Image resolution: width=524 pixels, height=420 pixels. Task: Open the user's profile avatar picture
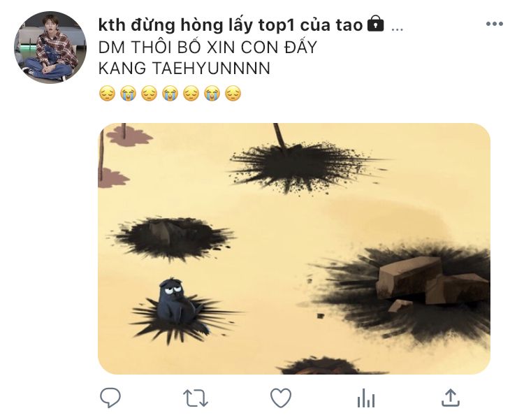coord(50,48)
